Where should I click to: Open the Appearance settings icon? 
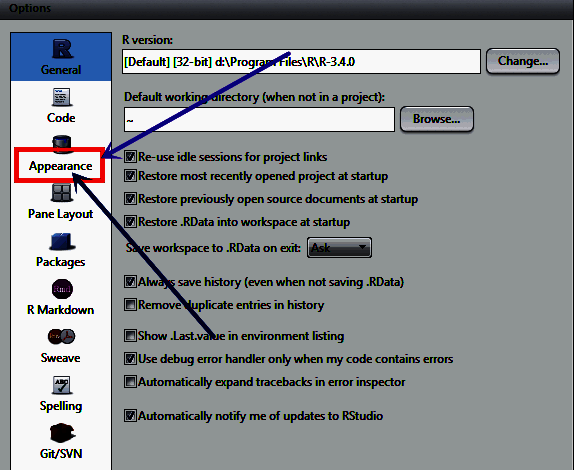pyautogui.click(x=62, y=143)
